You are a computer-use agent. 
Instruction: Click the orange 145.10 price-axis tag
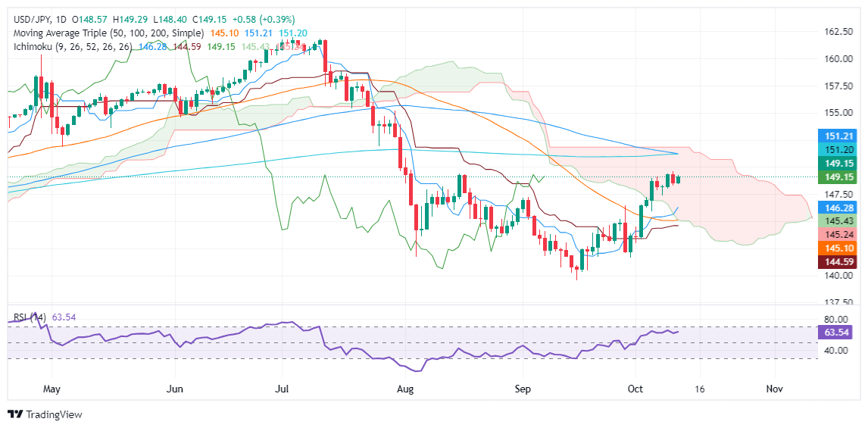[x=838, y=247]
